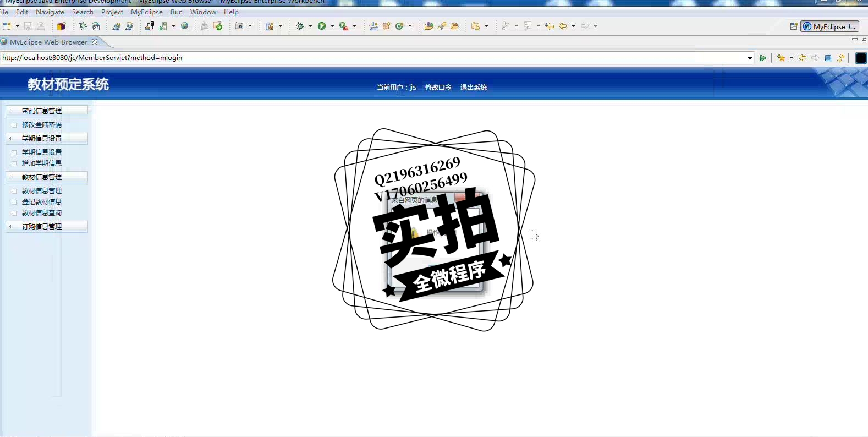Expand the 订购信息管理 section header
This screenshot has width=868, height=437.
(47, 226)
